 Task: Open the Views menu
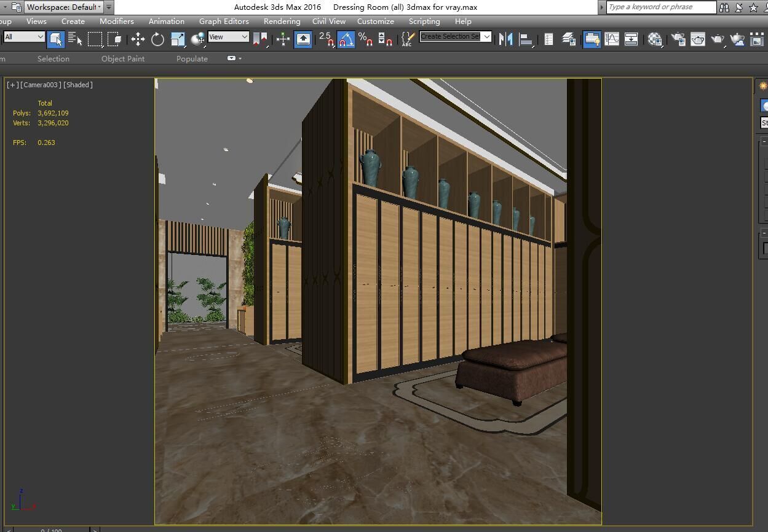36,21
